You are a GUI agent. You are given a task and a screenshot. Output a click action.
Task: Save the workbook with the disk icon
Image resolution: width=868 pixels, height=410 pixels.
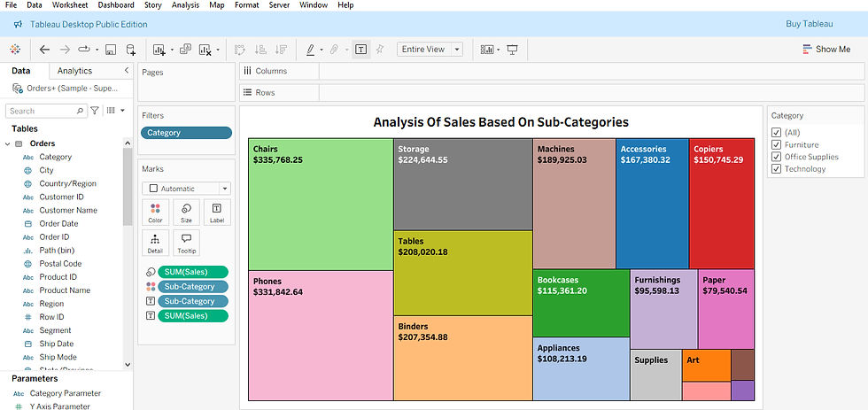coord(110,50)
